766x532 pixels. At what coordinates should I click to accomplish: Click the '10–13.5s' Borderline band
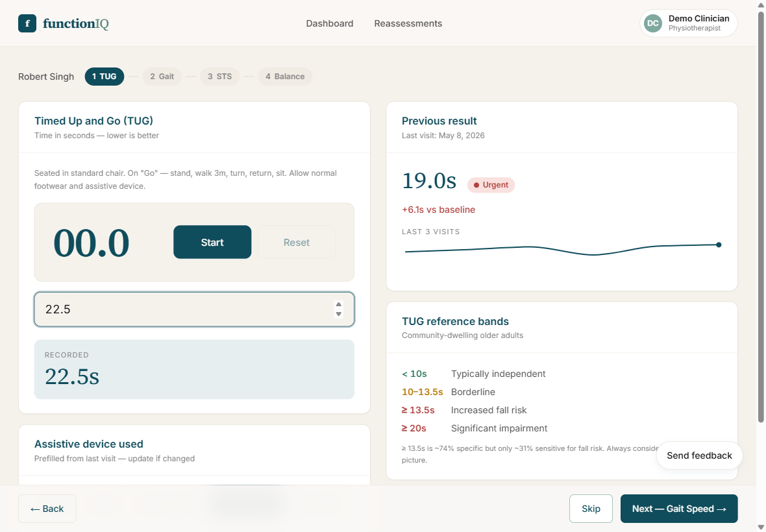(x=422, y=392)
